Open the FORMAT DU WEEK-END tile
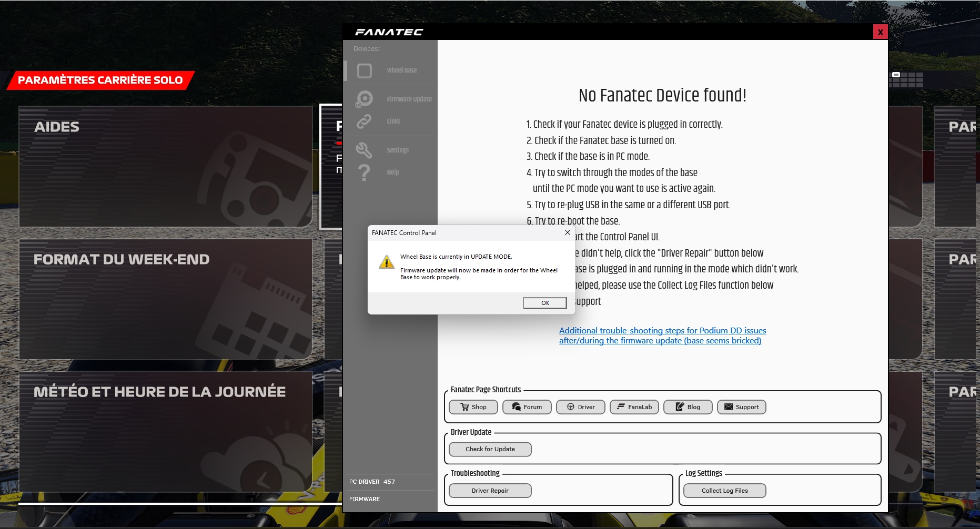The image size is (980, 529). [x=165, y=299]
